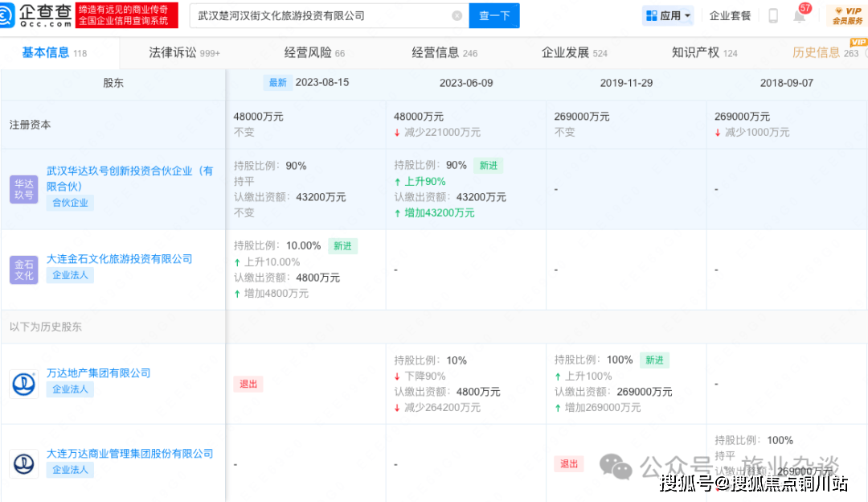Click the 合伙企业 tag under 华达玖号
The height and width of the screenshot is (502, 868).
(70, 203)
